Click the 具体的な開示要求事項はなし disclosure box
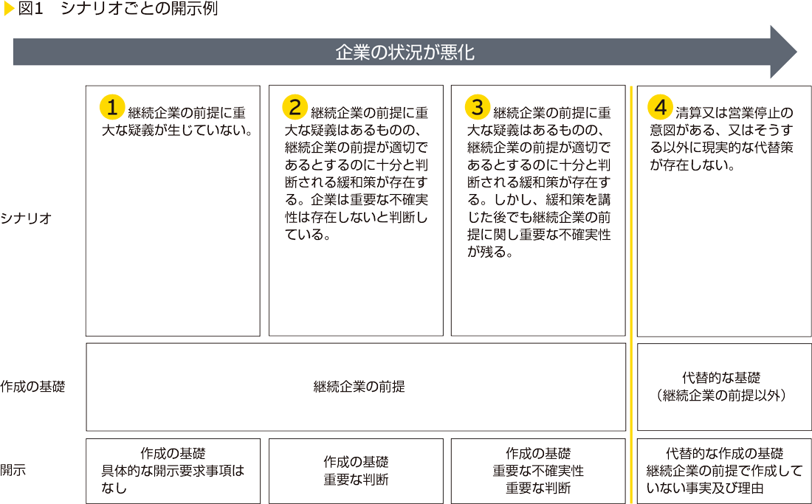 click(x=173, y=471)
